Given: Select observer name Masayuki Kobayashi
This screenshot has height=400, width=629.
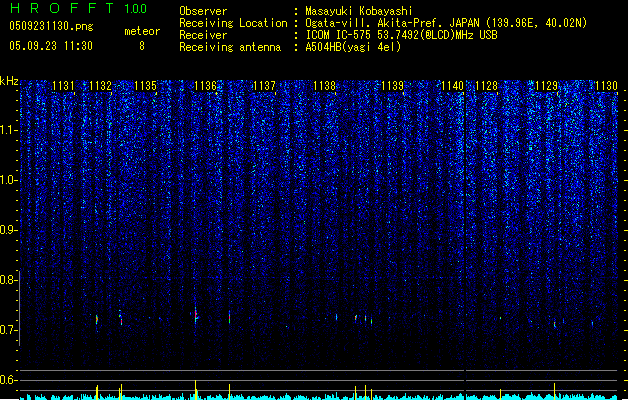Looking at the screenshot, I should pyautogui.click(x=359, y=11).
